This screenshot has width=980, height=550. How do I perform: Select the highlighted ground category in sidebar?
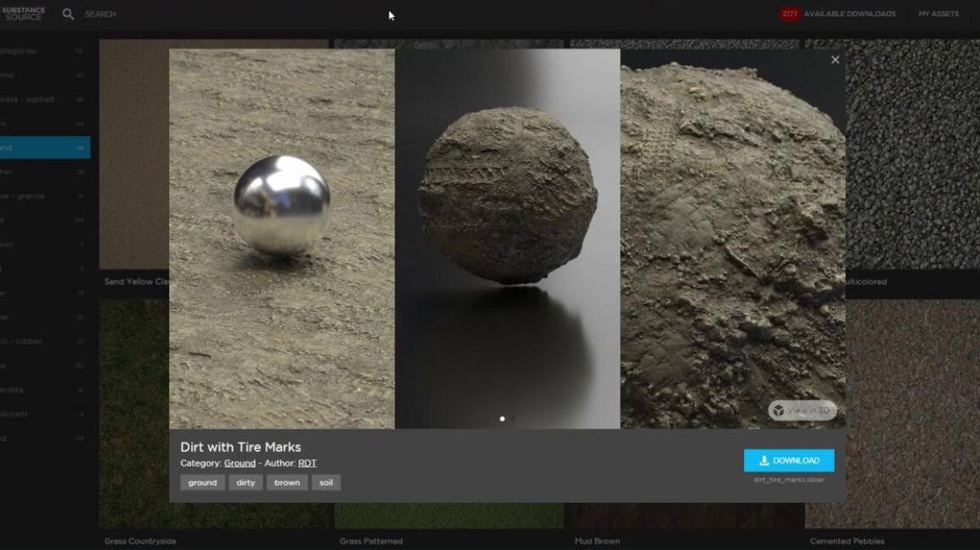(x=45, y=148)
